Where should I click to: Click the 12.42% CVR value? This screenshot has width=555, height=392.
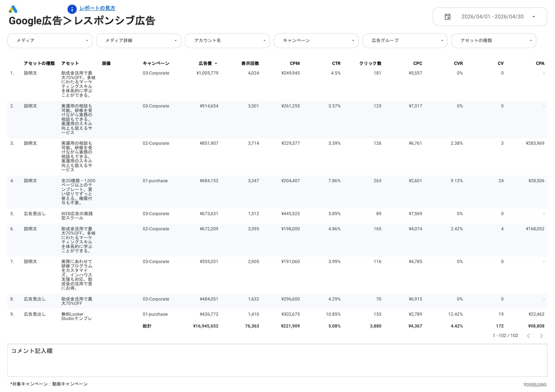tap(455, 314)
